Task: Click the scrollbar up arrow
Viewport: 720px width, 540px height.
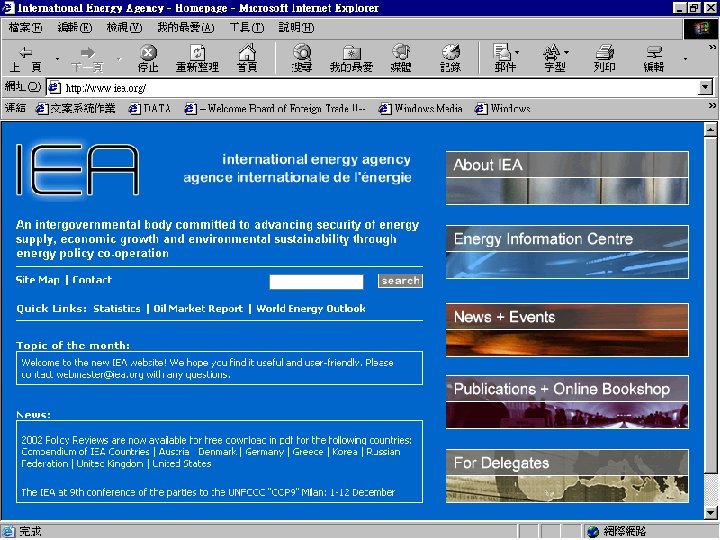Action: point(710,129)
